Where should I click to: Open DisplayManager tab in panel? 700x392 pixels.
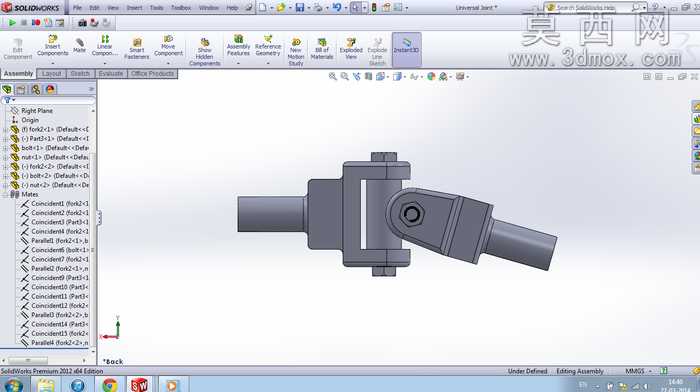[x=50, y=89]
